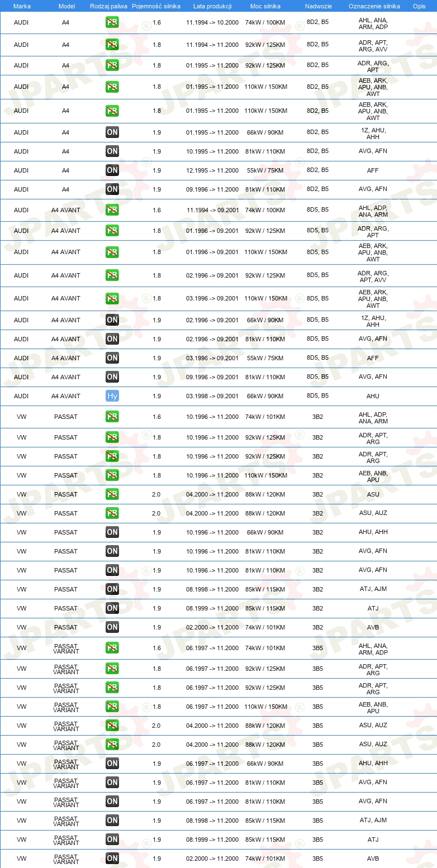Viewport: 437px width, 868px height.
Task: Click diesel icon for Passat 3B2 08.1998 row
Action: point(112,589)
